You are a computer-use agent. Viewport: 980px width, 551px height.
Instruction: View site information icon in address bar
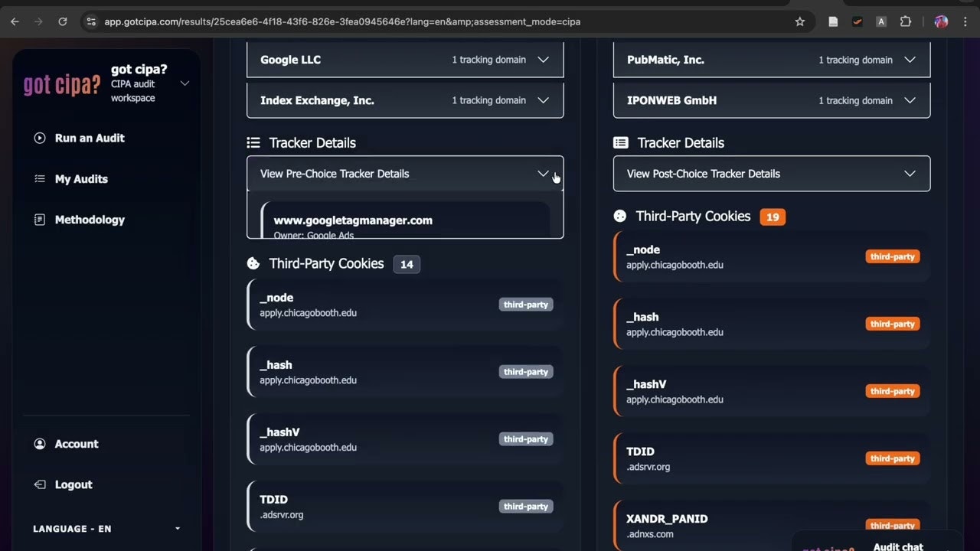[x=91, y=21]
